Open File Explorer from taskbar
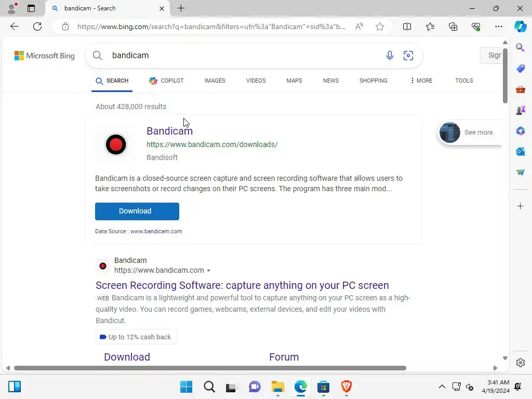 [x=278, y=387]
